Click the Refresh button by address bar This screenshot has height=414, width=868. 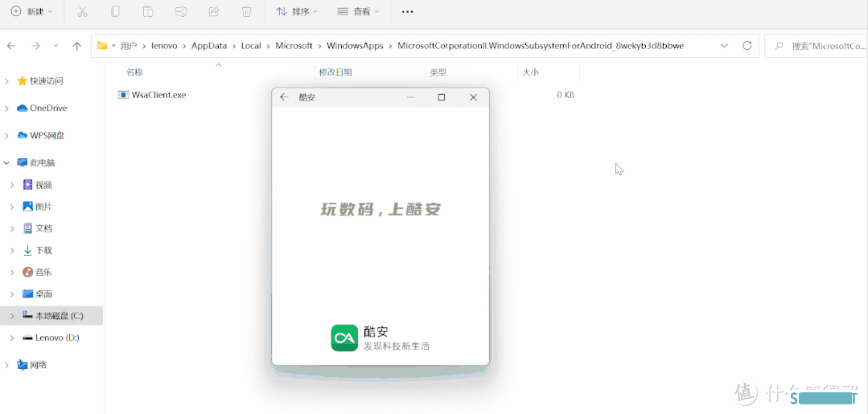[747, 46]
